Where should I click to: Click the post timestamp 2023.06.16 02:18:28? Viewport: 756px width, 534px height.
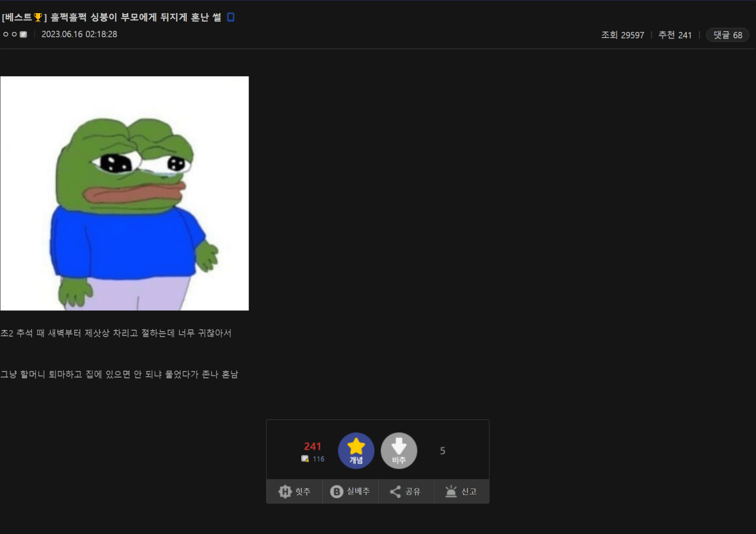79,35
